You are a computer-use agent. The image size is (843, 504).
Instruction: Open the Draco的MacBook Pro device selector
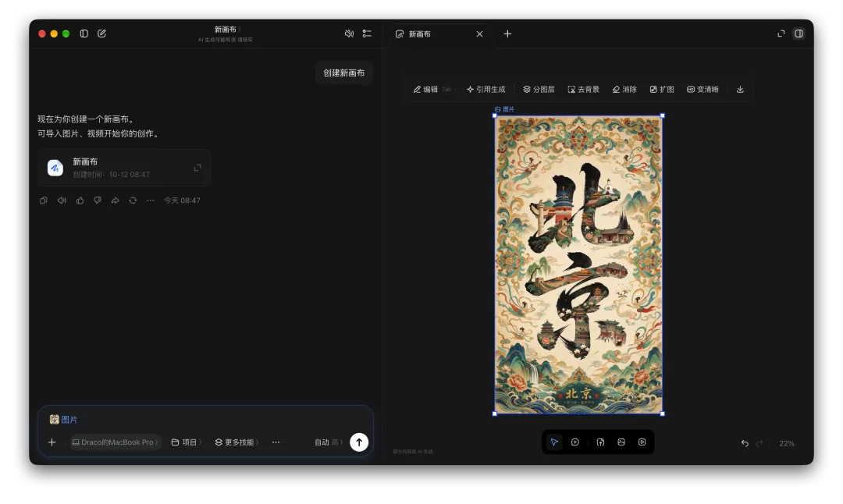115,442
